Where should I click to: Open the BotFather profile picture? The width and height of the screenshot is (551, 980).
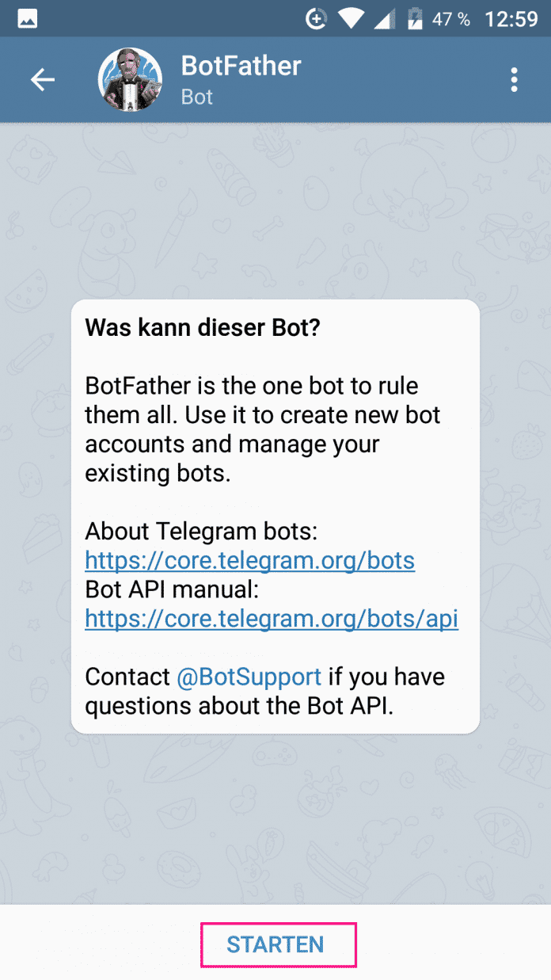pyautogui.click(x=130, y=79)
